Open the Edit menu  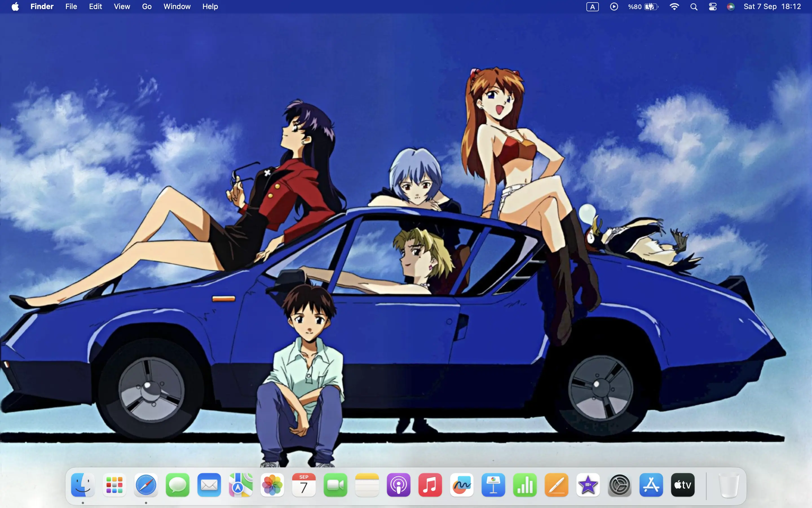click(x=96, y=6)
